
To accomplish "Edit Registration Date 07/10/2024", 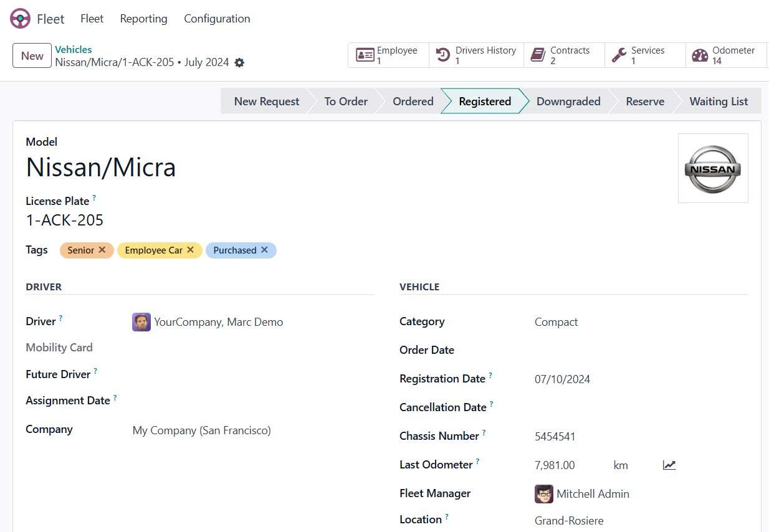I will click(x=641, y=379).
